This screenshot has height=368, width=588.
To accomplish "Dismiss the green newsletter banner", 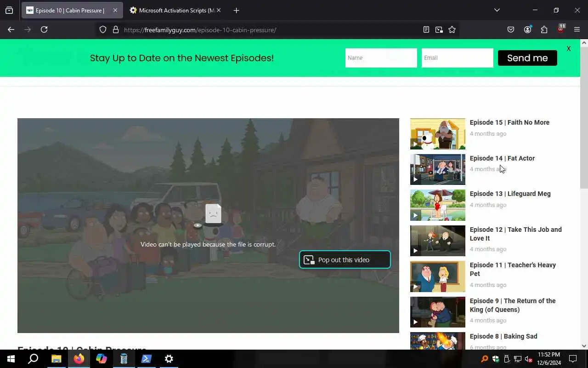I will 569,49.
